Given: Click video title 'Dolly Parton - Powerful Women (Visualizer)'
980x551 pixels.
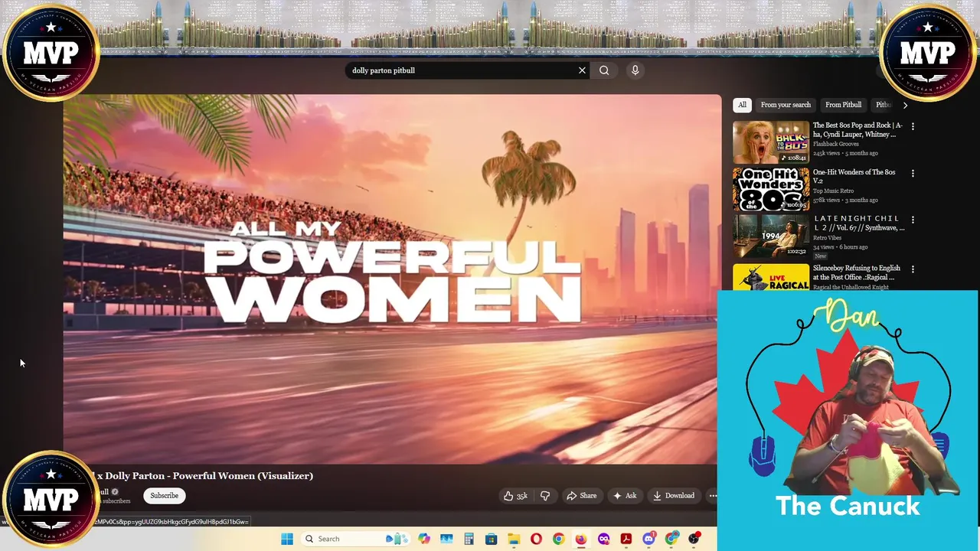Looking at the screenshot, I should 209,476.
